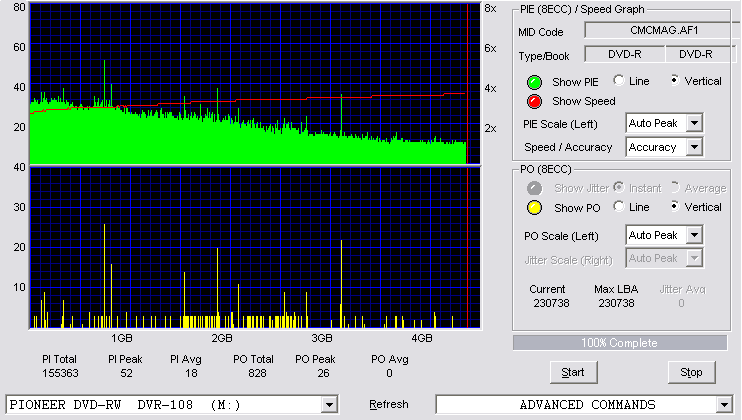Image resolution: width=742 pixels, height=420 pixels.
Task: Select the Instant jitter radio option
Action: [618, 187]
